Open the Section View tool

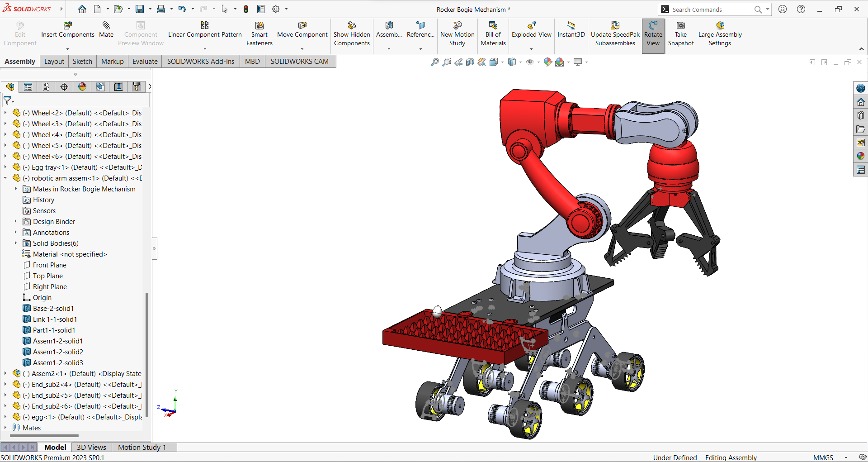pyautogui.click(x=470, y=62)
